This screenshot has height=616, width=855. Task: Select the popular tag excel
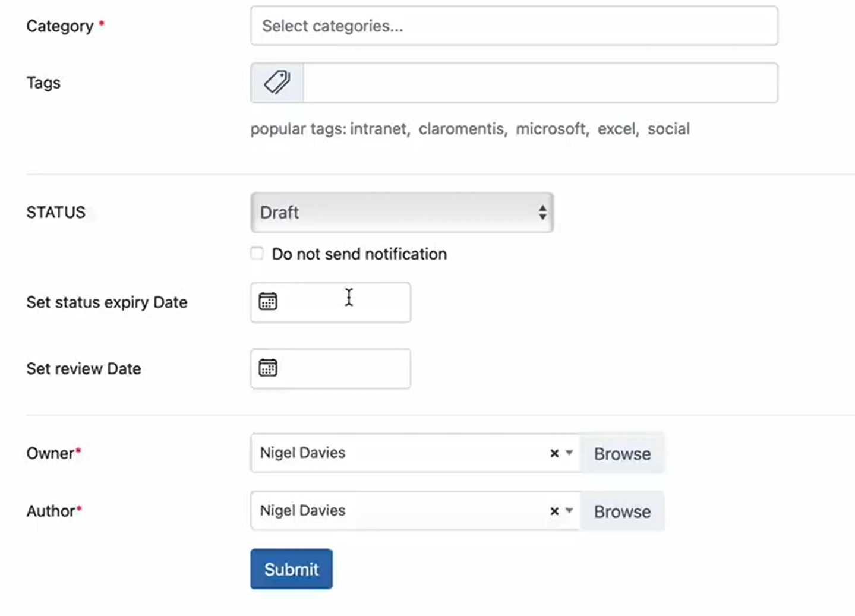tap(616, 129)
